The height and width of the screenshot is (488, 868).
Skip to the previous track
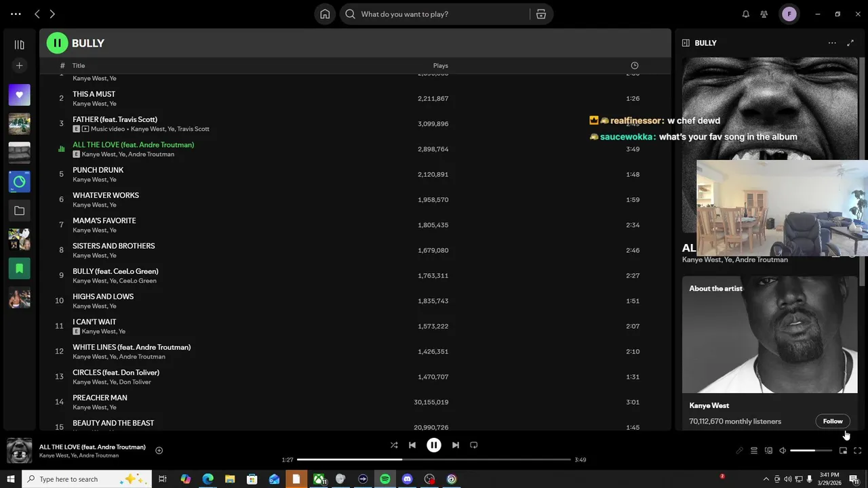pyautogui.click(x=412, y=445)
